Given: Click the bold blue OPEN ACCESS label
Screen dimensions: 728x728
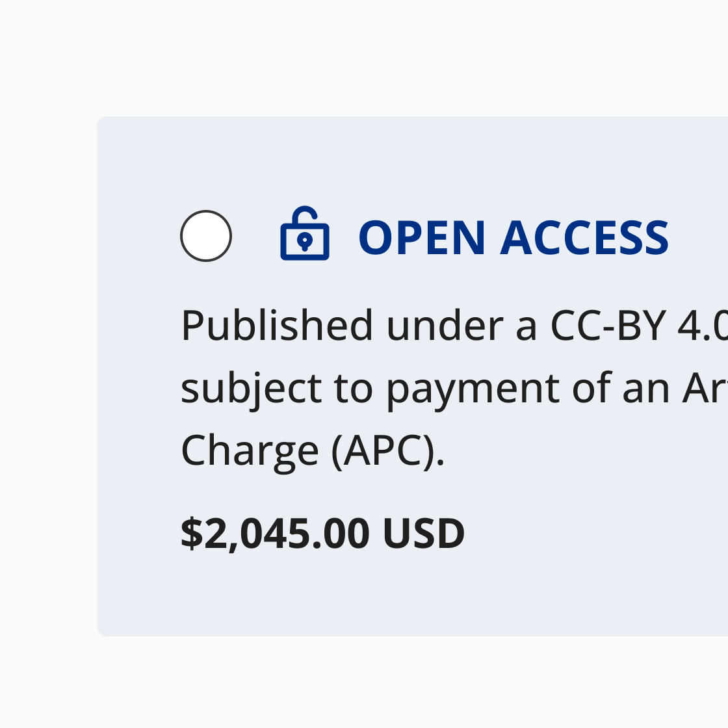Looking at the screenshot, I should 513,237.
